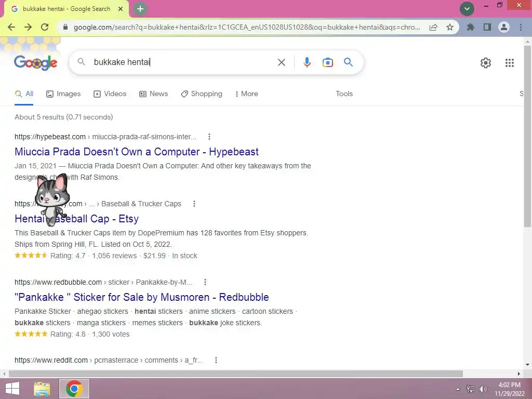Image resolution: width=532 pixels, height=399 pixels.
Task: Switch to the Images tab
Action: pos(63,94)
